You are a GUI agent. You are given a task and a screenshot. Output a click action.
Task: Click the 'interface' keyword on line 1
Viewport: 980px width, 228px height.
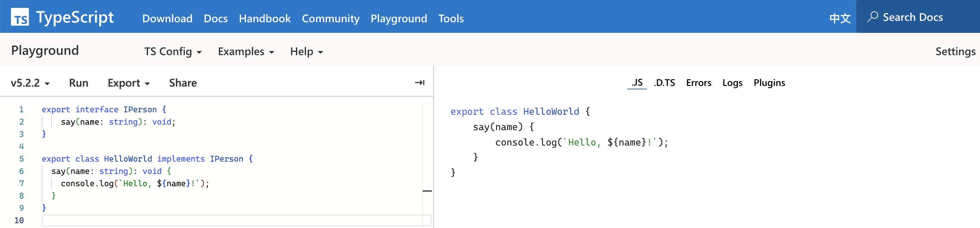click(x=97, y=110)
